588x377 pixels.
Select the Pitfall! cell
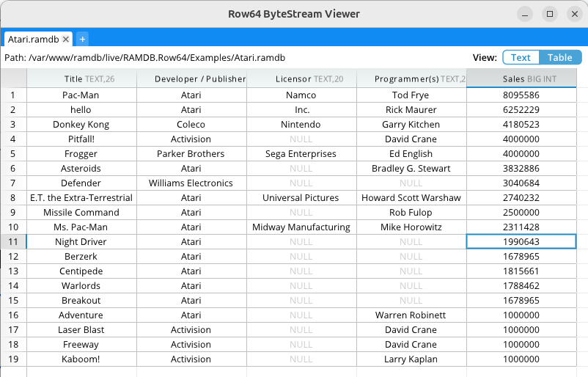click(82, 139)
